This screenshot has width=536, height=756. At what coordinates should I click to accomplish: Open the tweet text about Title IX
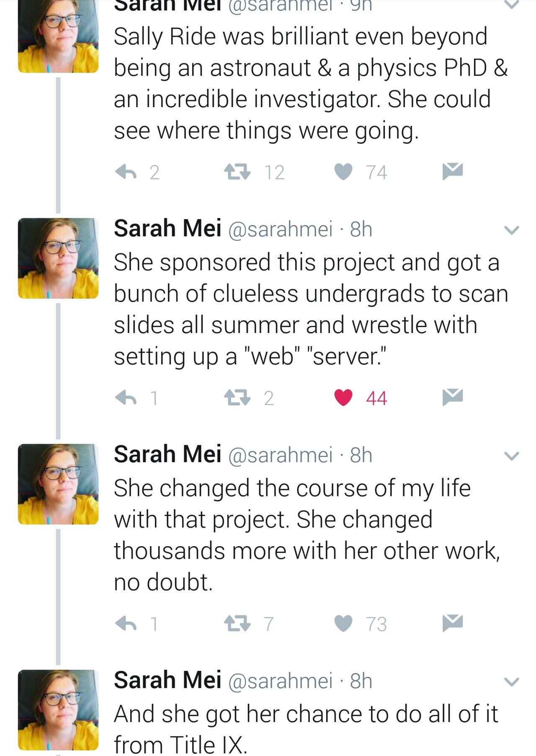click(x=306, y=729)
